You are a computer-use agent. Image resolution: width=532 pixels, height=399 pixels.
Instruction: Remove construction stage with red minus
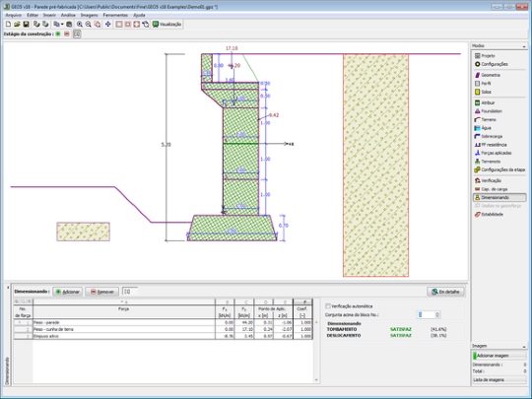pos(67,33)
